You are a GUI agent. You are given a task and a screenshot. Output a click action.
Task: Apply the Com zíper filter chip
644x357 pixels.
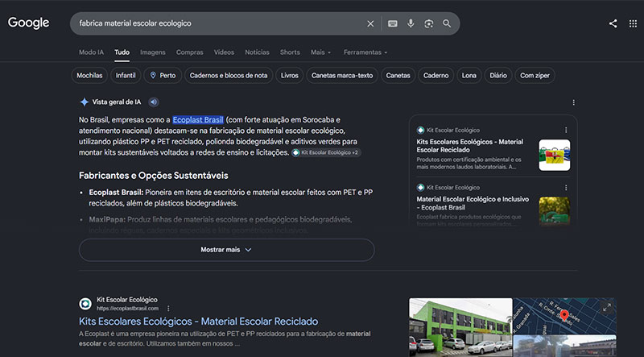535,75
